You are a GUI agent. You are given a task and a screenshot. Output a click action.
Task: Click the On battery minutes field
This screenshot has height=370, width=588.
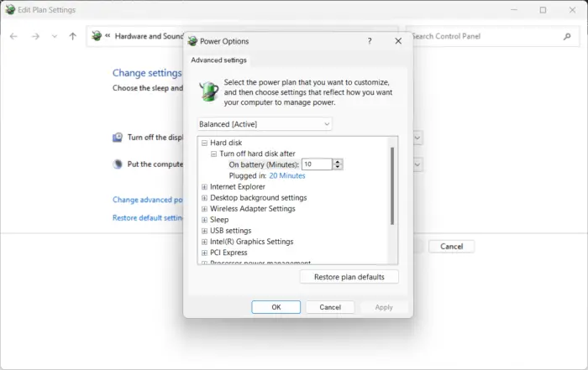click(x=317, y=164)
